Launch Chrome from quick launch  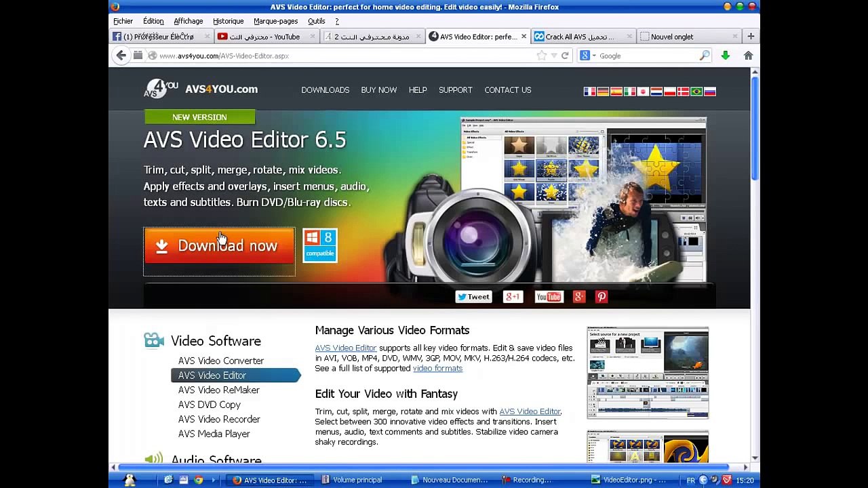[198, 480]
